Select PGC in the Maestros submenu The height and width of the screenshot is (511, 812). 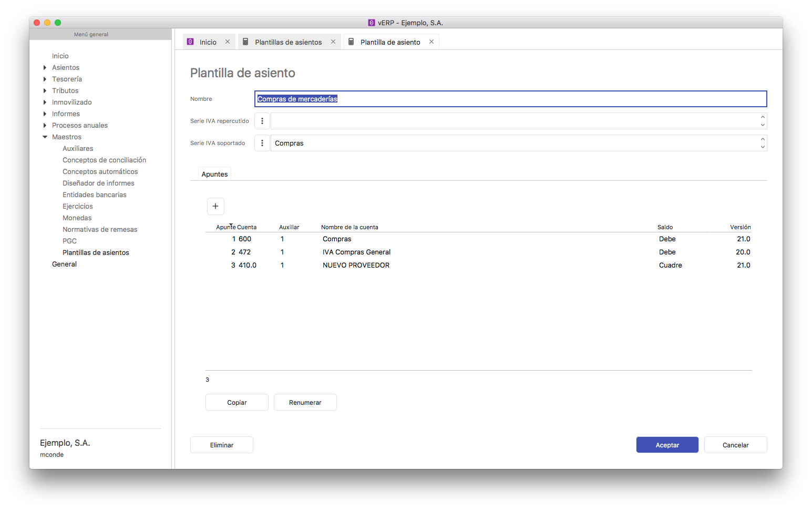point(69,241)
